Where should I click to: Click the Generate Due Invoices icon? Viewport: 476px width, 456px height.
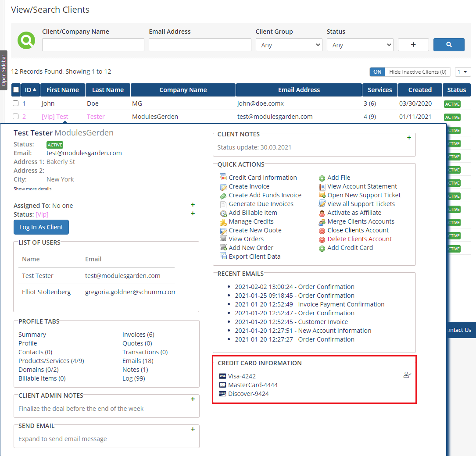pyautogui.click(x=223, y=204)
